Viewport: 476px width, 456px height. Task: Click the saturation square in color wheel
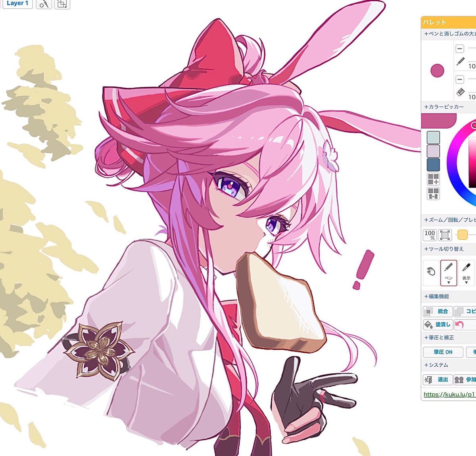click(x=472, y=163)
